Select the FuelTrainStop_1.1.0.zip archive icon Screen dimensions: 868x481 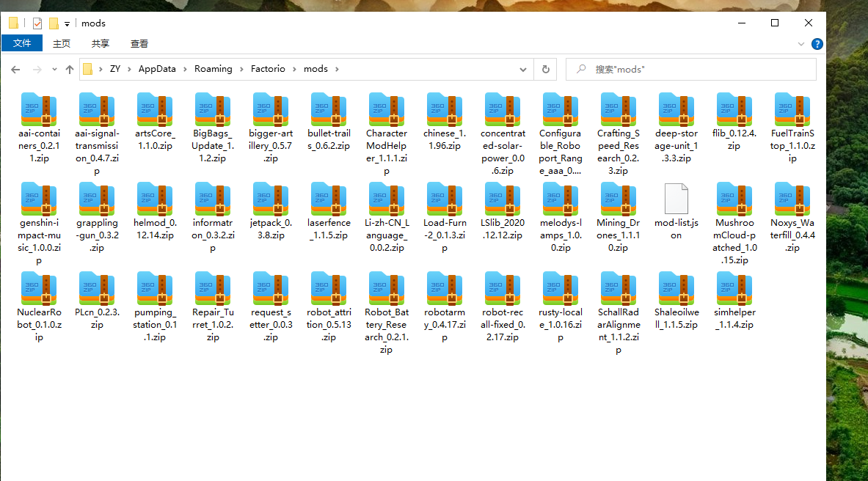(x=792, y=109)
